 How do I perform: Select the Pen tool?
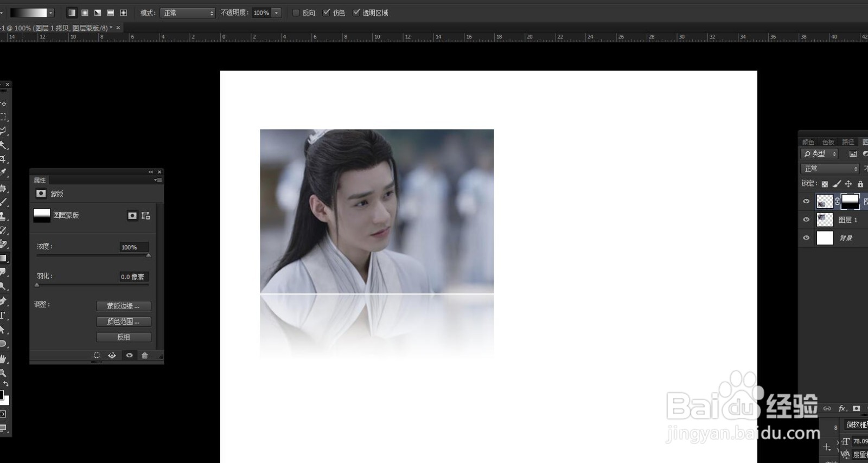point(3,301)
